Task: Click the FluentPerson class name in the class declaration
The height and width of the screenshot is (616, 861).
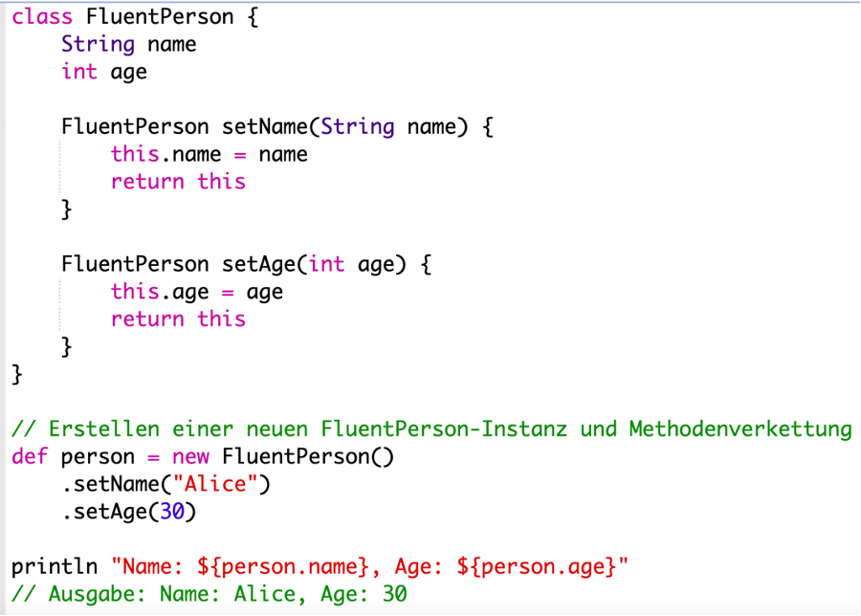Action: tap(159, 16)
